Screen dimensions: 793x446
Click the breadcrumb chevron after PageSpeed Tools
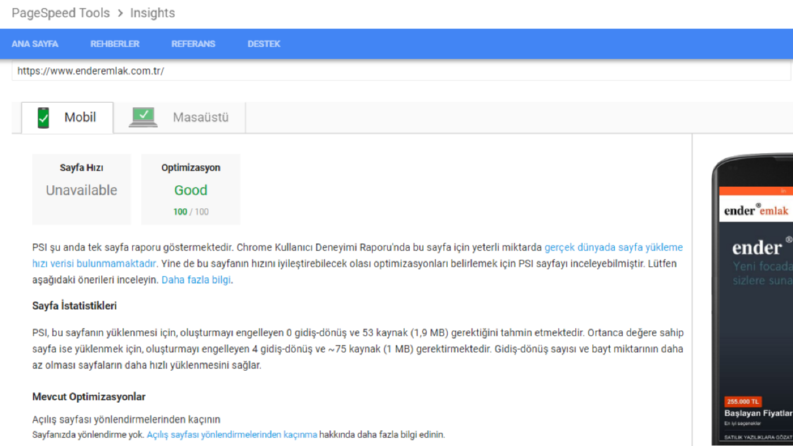[120, 13]
